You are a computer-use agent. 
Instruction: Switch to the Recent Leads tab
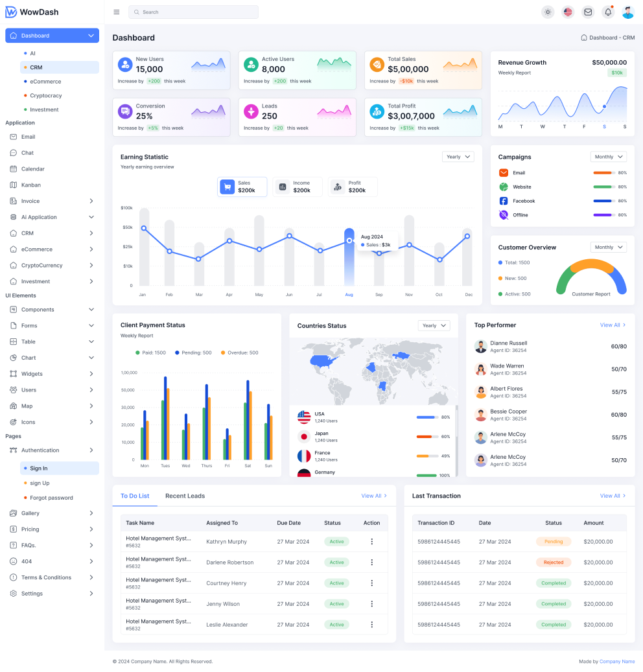[185, 496]
